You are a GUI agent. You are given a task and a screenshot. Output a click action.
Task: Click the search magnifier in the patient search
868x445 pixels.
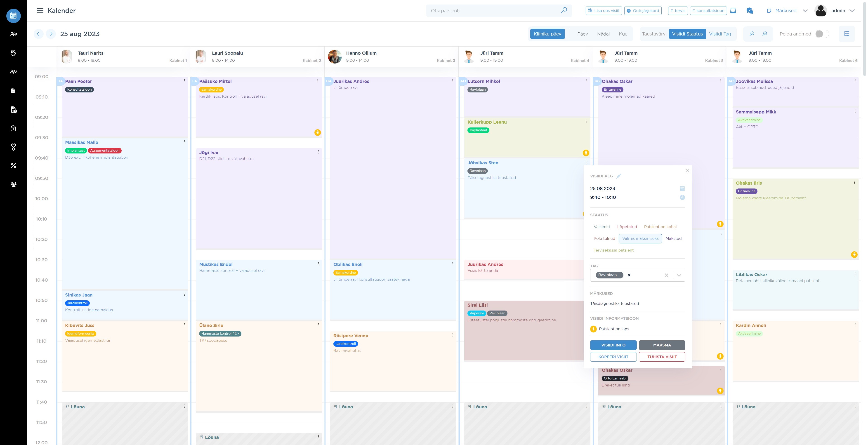pos(564,10)
